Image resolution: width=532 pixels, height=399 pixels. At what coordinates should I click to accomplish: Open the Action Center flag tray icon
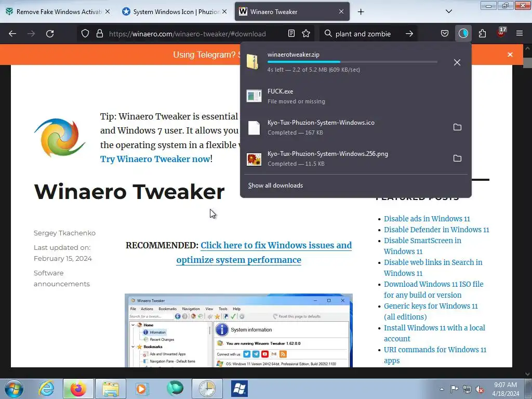tap(454, 389)
